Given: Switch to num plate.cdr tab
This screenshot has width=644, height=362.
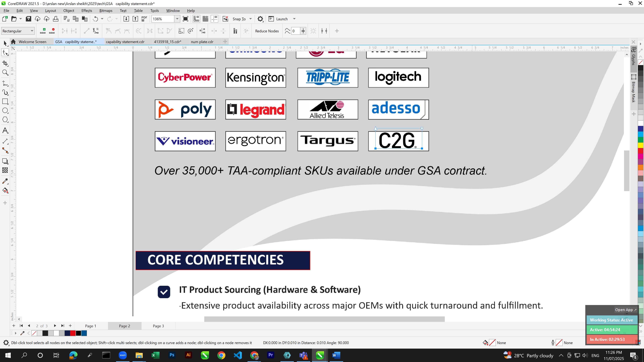Looking at the screenshot, I should tap(202, 42).
